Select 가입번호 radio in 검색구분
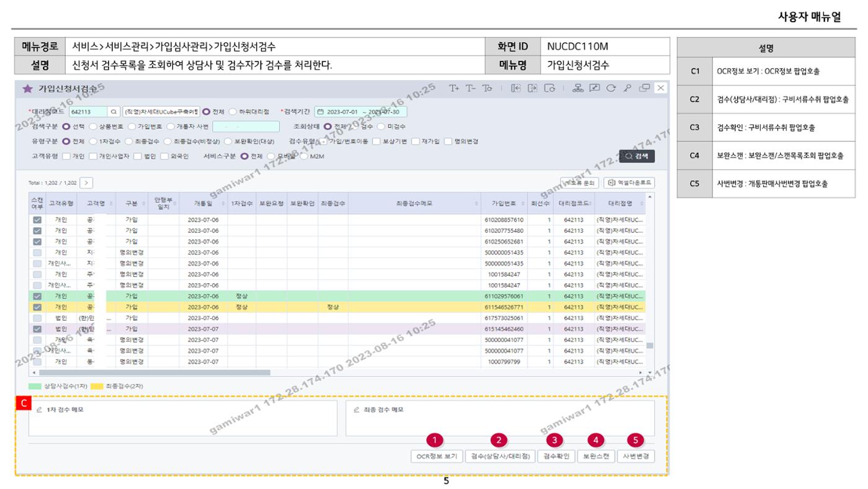This screenshot has width=868, height=489. coord(131,127)
